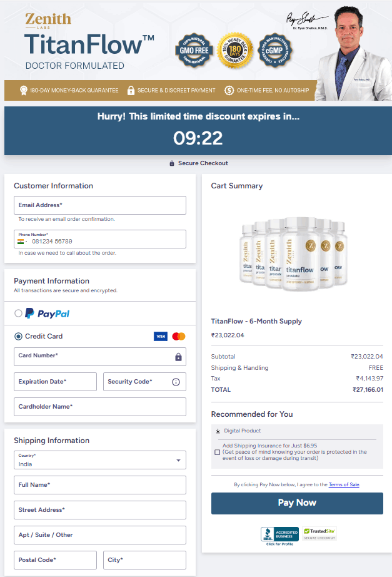
Task: Click the Street Address field
Action: 100,510
